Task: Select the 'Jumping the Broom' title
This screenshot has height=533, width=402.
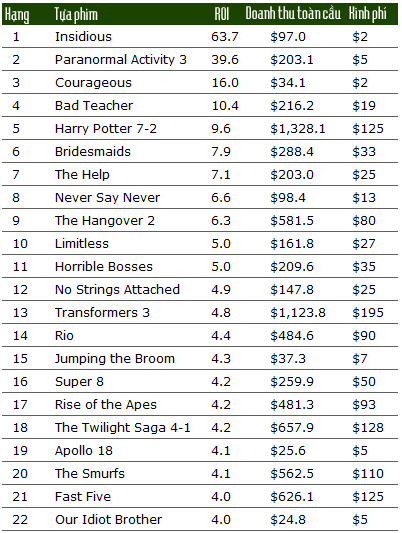Action: point(115,359)
